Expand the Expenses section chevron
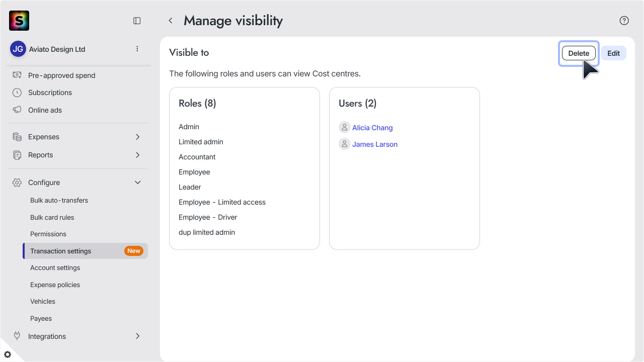The width and height of the screenshot is (644, 362). [x=138, y=137]
